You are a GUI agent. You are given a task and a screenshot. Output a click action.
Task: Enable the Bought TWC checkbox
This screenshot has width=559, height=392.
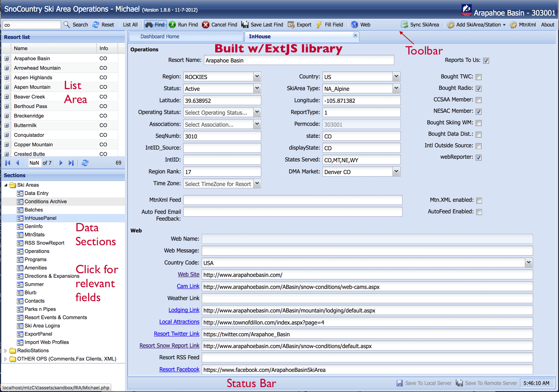coord(479,77)
